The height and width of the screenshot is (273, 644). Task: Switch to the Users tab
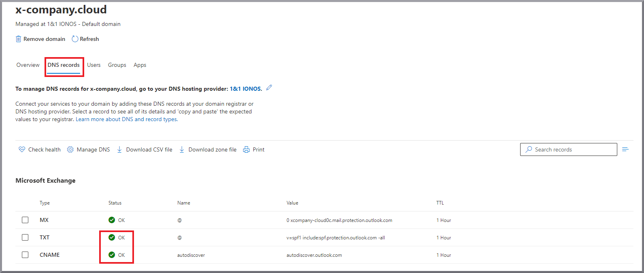(x=94, y=65)
